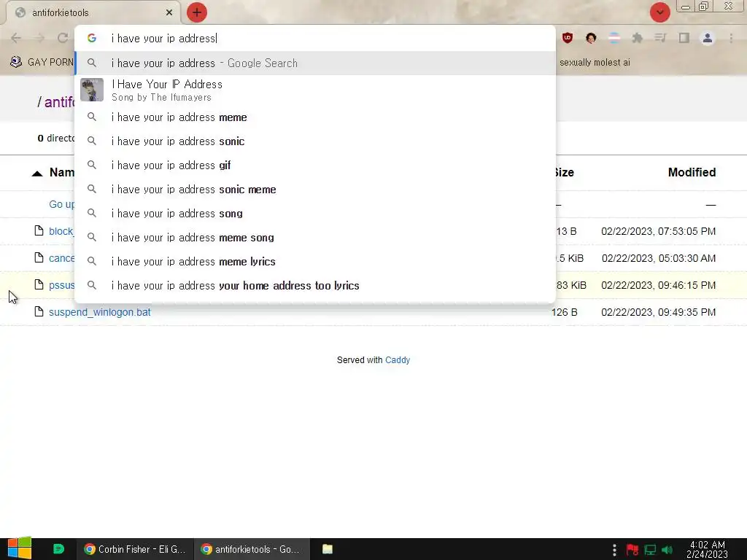The width and height of the screenshot is (747, 560).
Task: Open a new tab with the plus button
Action: tap(197, 12)
